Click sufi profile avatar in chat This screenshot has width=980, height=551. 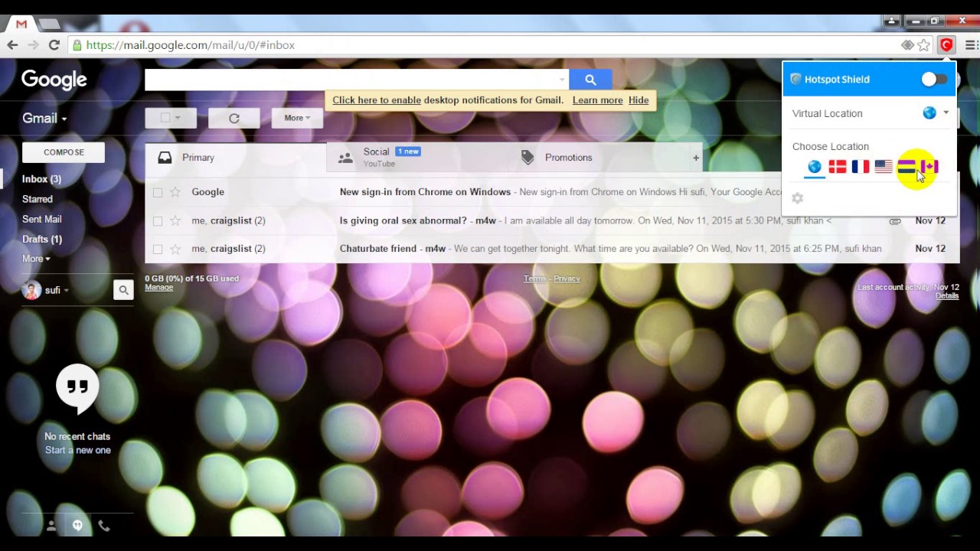click(x=31, y=290)
